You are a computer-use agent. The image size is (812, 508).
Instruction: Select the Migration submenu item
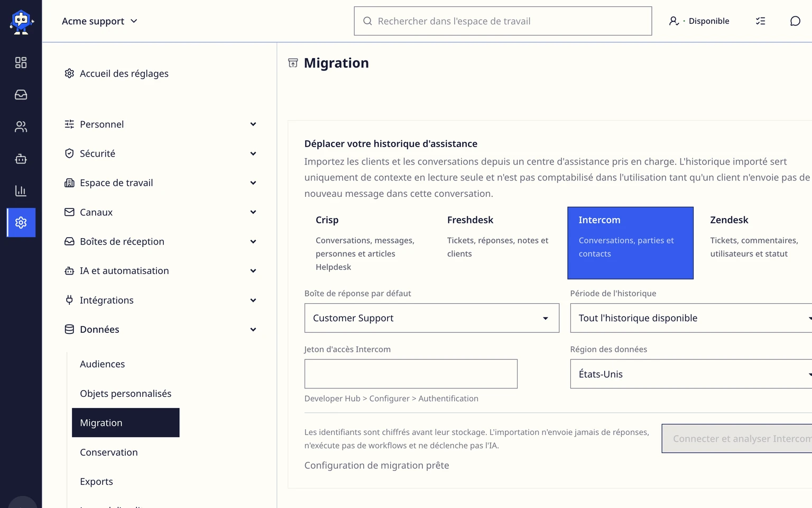(x=126, y=423)
